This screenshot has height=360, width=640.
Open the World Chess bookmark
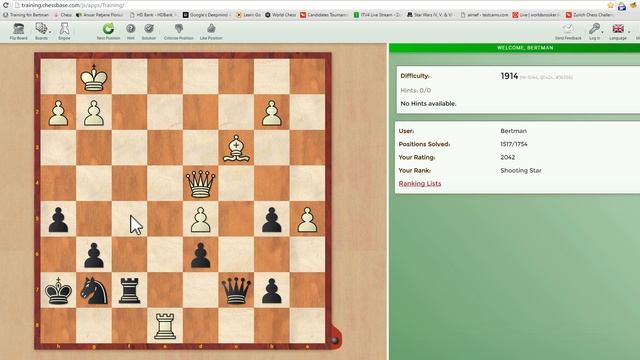coord(281,15)
